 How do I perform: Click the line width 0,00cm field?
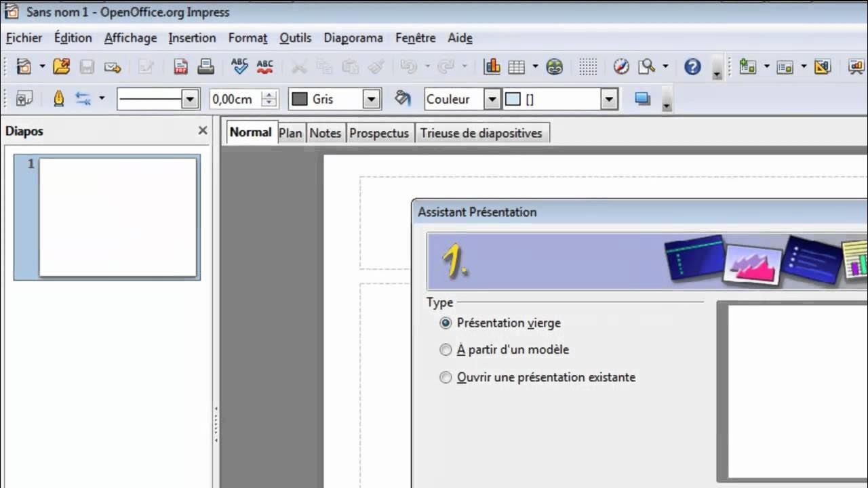coord(235,99)
